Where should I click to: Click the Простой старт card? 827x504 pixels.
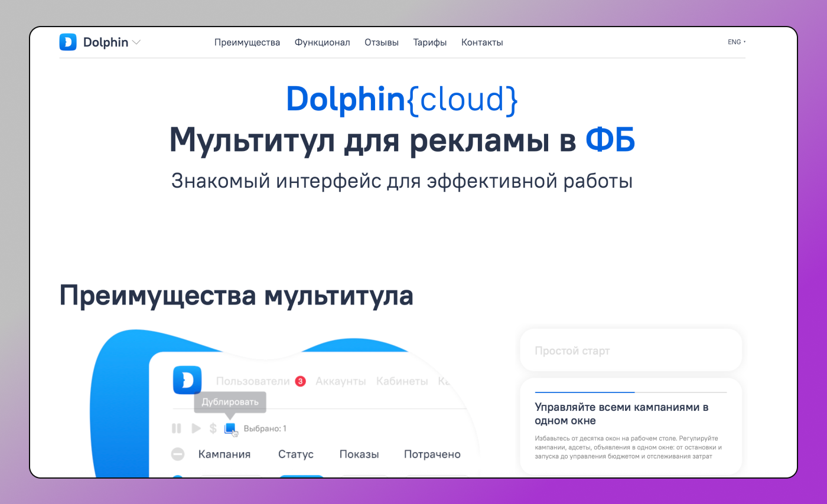630,349
